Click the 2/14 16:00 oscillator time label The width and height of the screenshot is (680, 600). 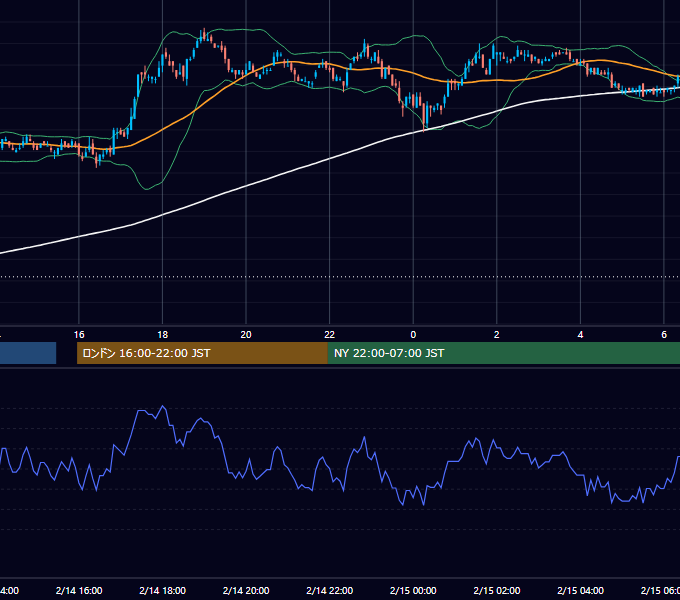(79, 590)
